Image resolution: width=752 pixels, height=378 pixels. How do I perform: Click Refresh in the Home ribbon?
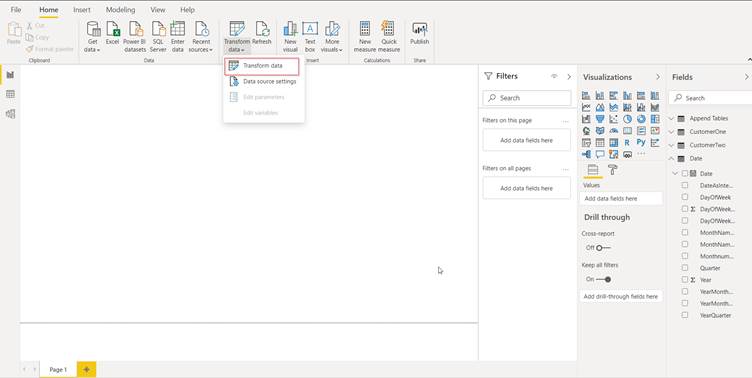click(x=262, y=34)
